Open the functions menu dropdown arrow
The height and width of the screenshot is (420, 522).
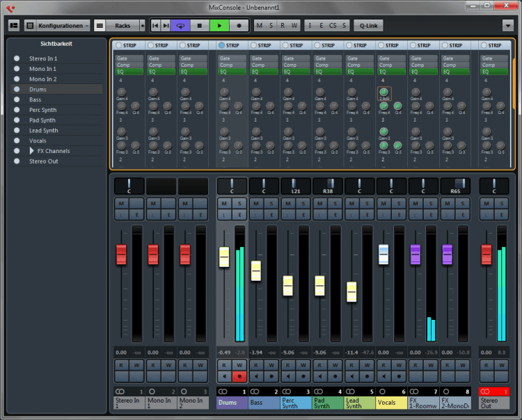(507, 26)
